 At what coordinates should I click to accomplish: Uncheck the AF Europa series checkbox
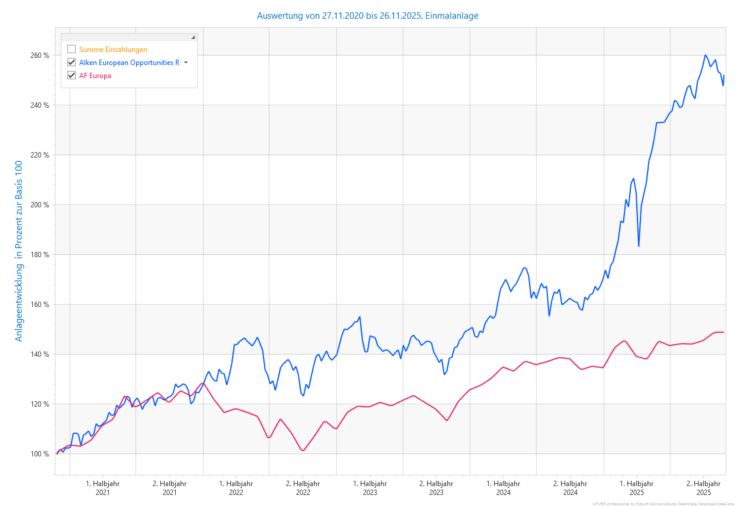(x=71, y=75)
